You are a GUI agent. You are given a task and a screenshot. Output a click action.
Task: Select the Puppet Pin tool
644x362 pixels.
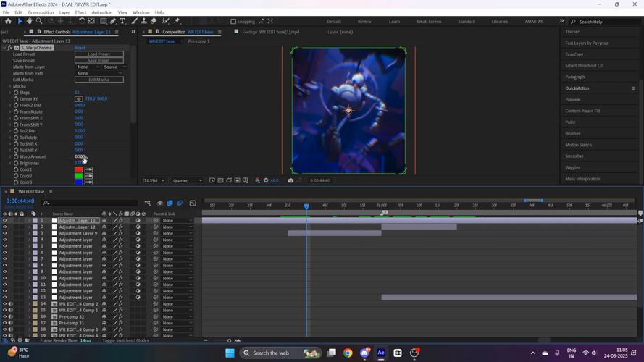click(177, 21)
